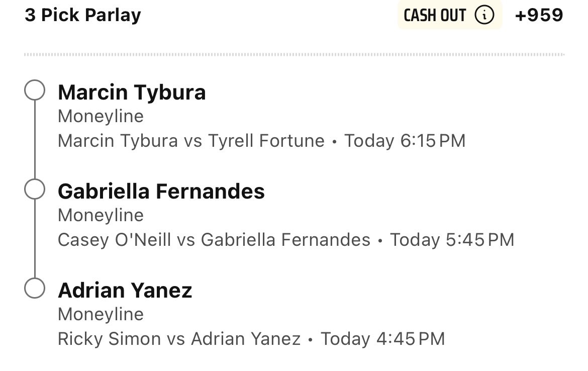Open Ricky Simon vs Adrian Yanez matchup
The height and width of the screenshot is (371, 588).
[x=179, y=339]
